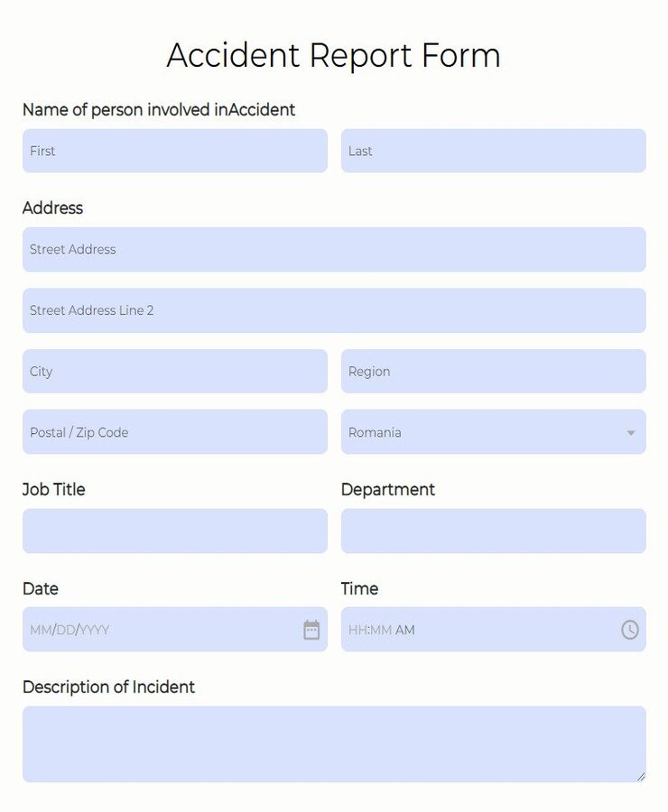Click the First name input field
This screenshot has height=812, width=668.
[x=174, y=150]
